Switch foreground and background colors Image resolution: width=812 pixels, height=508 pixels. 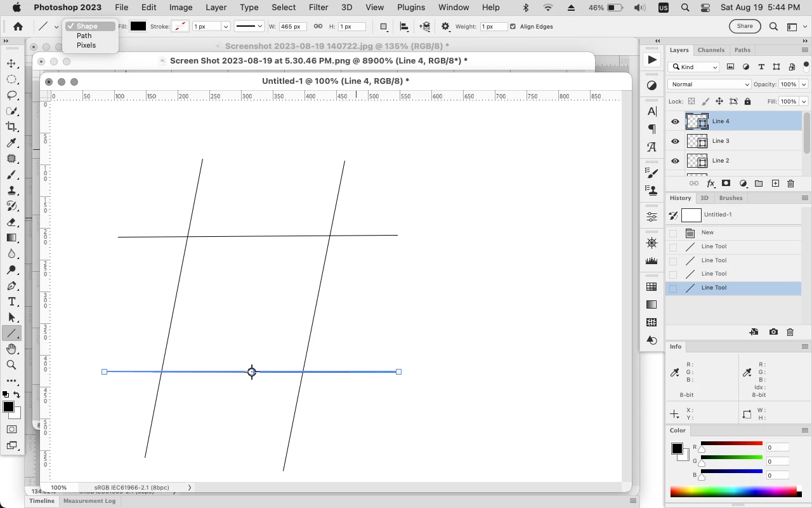click(x=16, y=394)
